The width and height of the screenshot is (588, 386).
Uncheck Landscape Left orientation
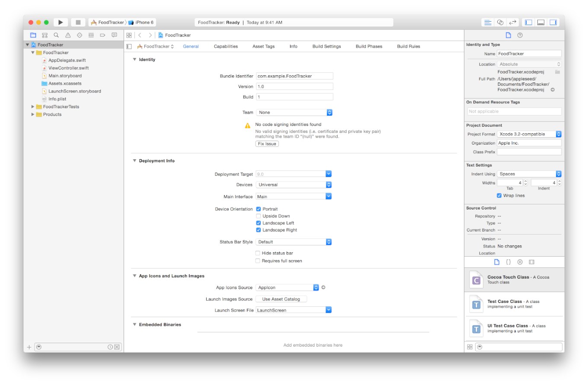259,223
